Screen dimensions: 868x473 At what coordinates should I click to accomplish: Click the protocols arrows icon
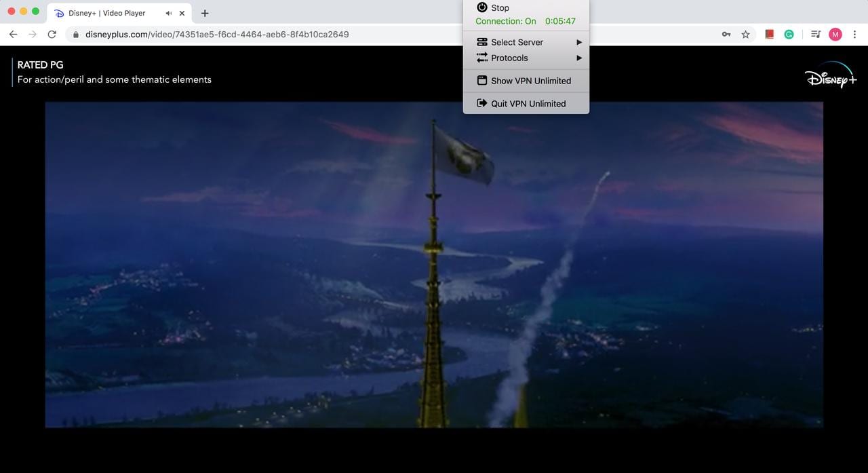point(482,58)
